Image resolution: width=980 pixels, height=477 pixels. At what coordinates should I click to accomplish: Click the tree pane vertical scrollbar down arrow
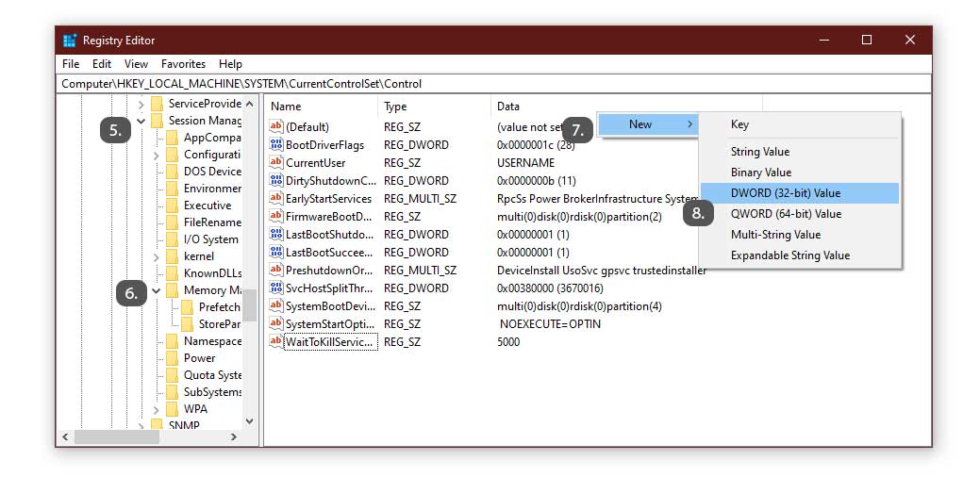(249, 420)
